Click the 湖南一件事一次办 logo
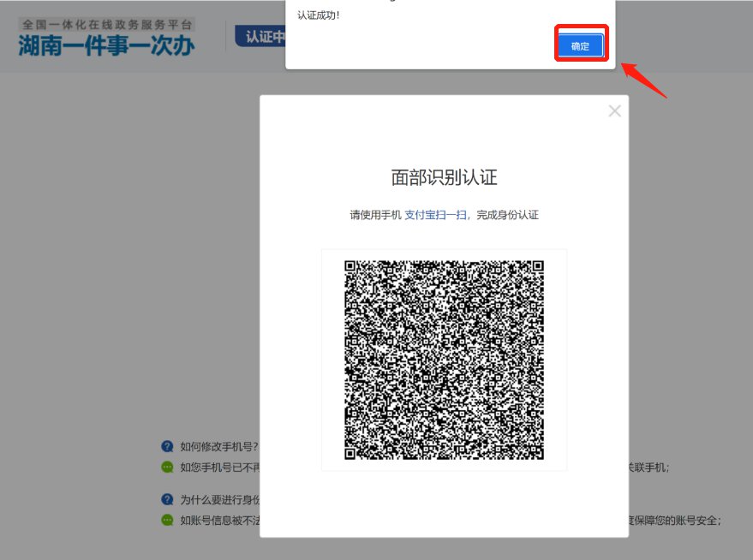 (x=106, y=45)
